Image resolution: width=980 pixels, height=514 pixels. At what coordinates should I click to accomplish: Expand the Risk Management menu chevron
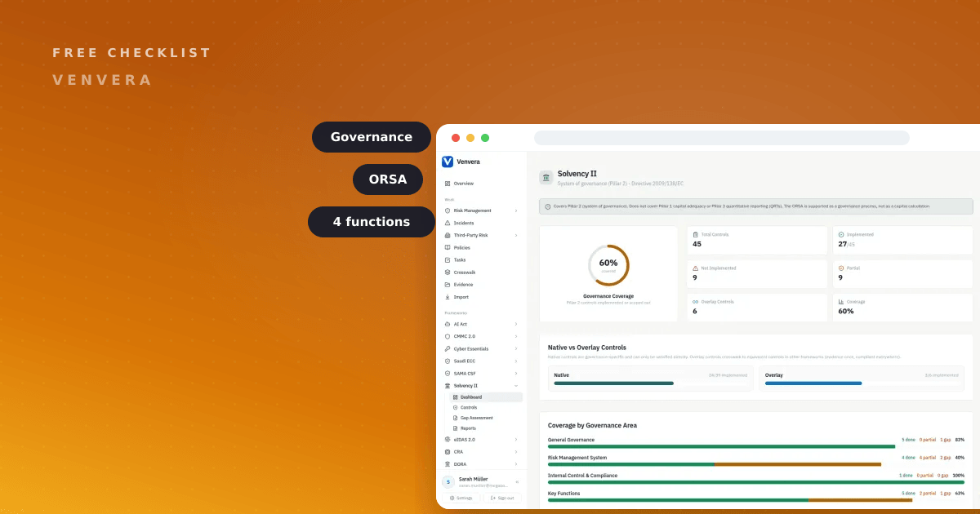(516, 210)
